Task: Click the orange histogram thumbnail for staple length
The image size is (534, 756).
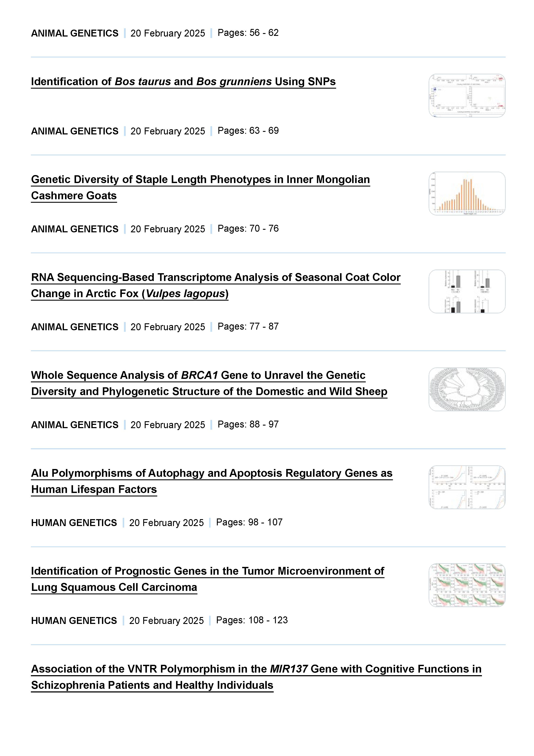Action: [467, 194]
